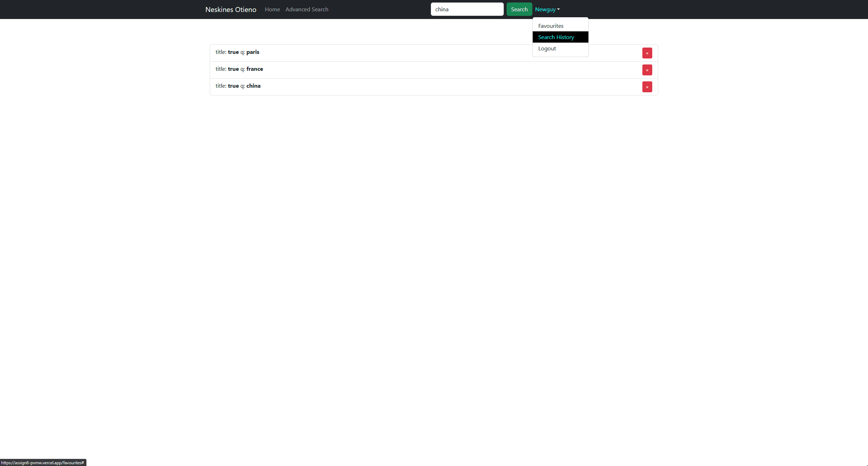Viewport: 868px width, 466px height.
Task: Delete the china search history entry
Action: click(x=647, y=87)
